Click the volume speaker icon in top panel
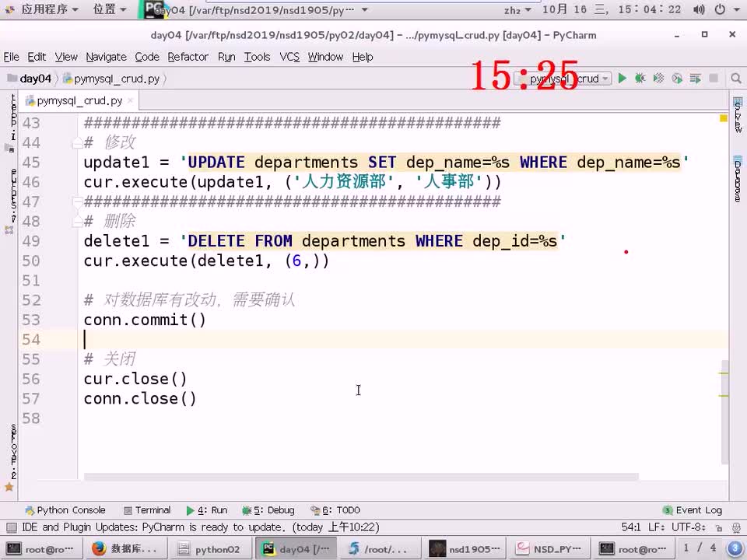The image size is (747, 560). pos(699,9)
